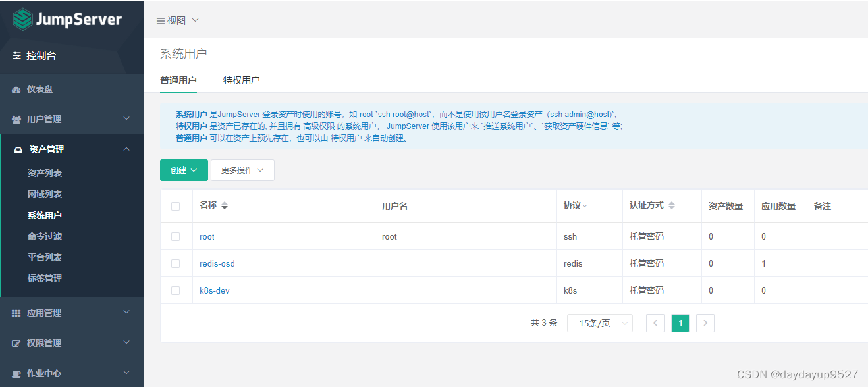Switch to the 特权用户 tab
This screenshot has width=868, height=387.
click(242, 80)
